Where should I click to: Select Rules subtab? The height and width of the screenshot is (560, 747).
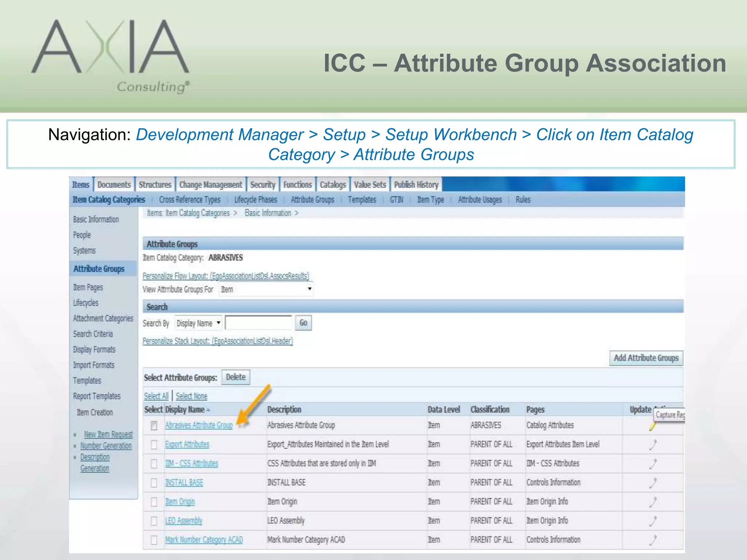click(523, 199)
